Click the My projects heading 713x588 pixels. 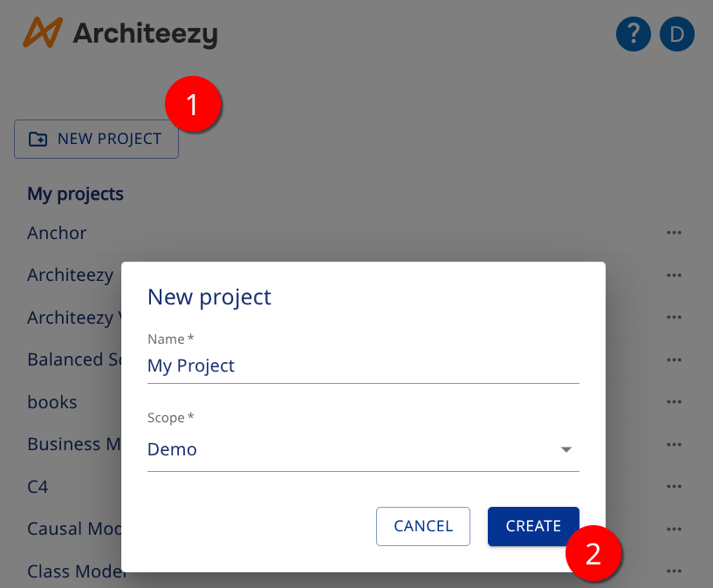pyautogui.click(x=75, y=194)
